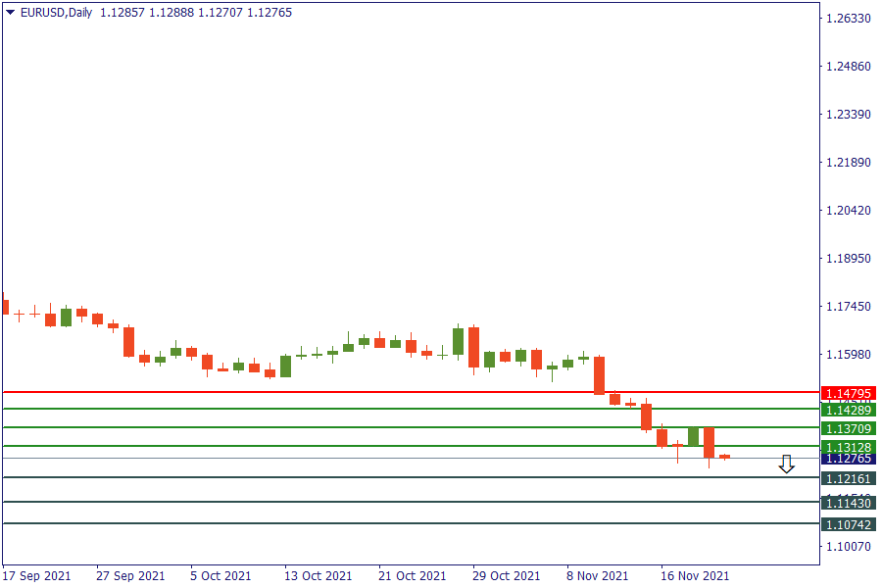Image resolution: width=882 pixels, height=588 pixels.
Task: Select the dark 1.10742 price label
Action: click(849, 525)
